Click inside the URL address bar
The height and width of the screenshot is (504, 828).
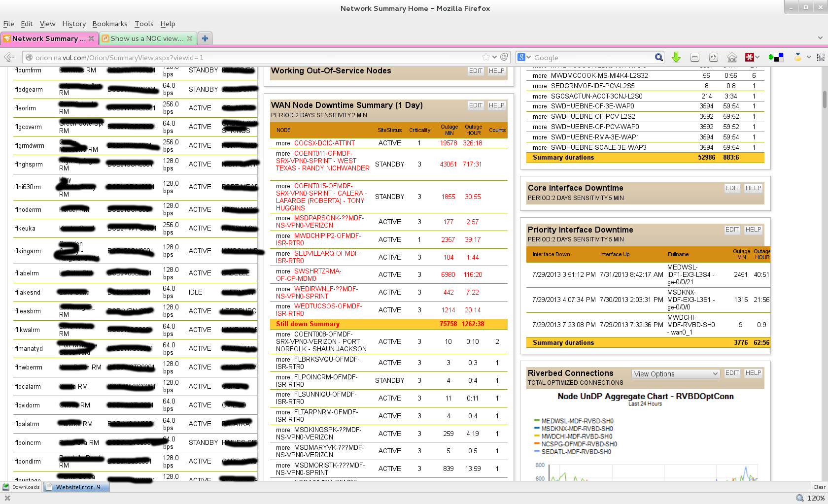(x=246, y=58)
